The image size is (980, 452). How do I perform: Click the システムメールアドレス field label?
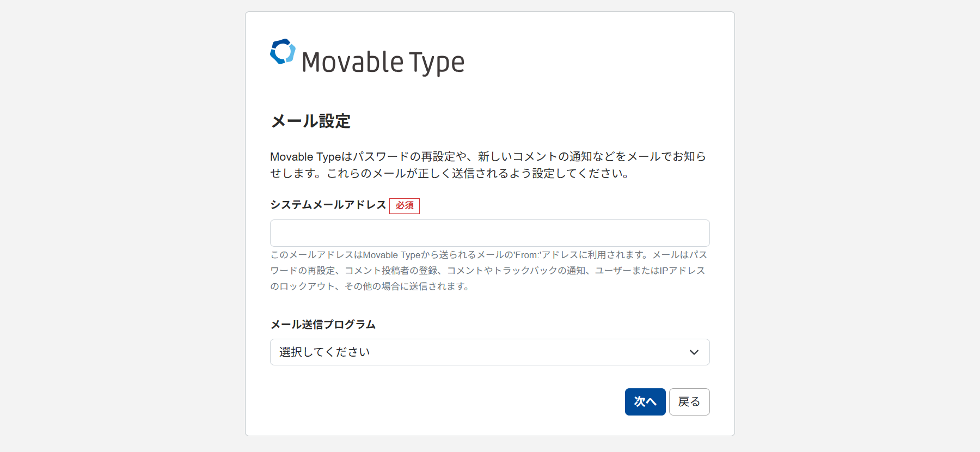328,205
